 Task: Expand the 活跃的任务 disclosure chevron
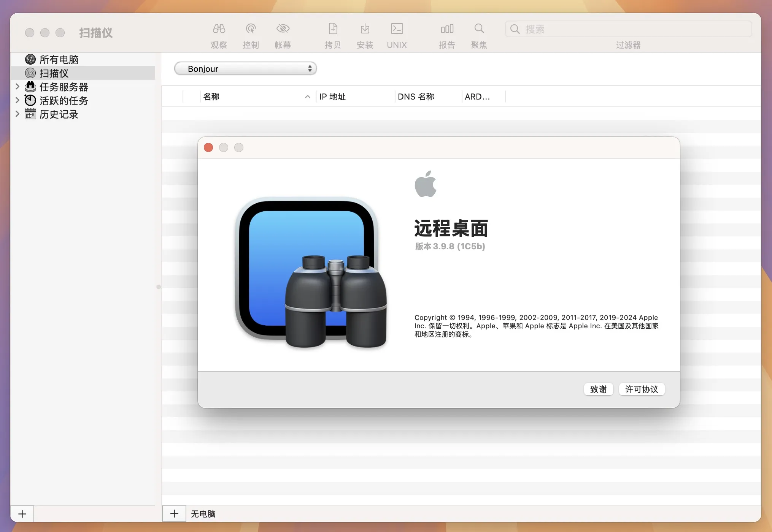[x=17, y=100]
